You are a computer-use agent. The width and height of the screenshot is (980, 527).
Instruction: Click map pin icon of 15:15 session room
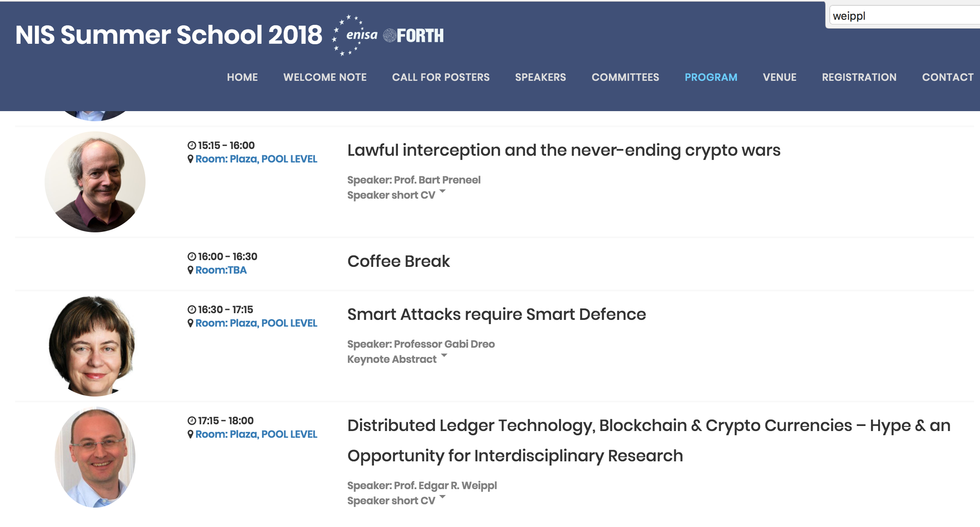tap(191, 159)
